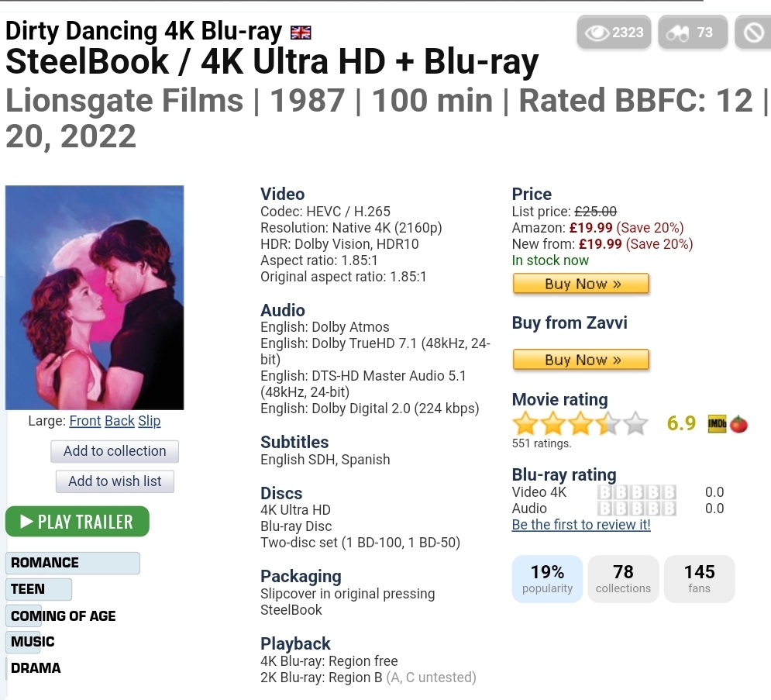Click the Zavvi Buy Now button
The image size is (771, 700).
pos(580,360)
